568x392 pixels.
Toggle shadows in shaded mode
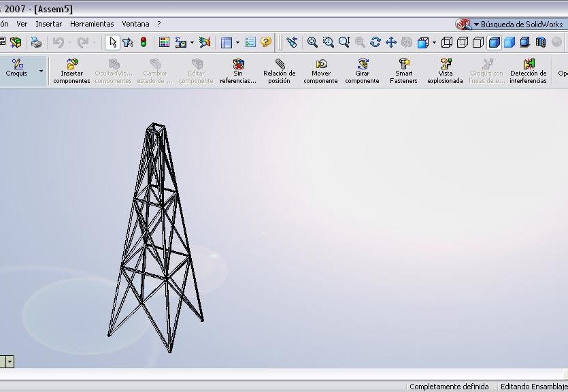(525, 42)
